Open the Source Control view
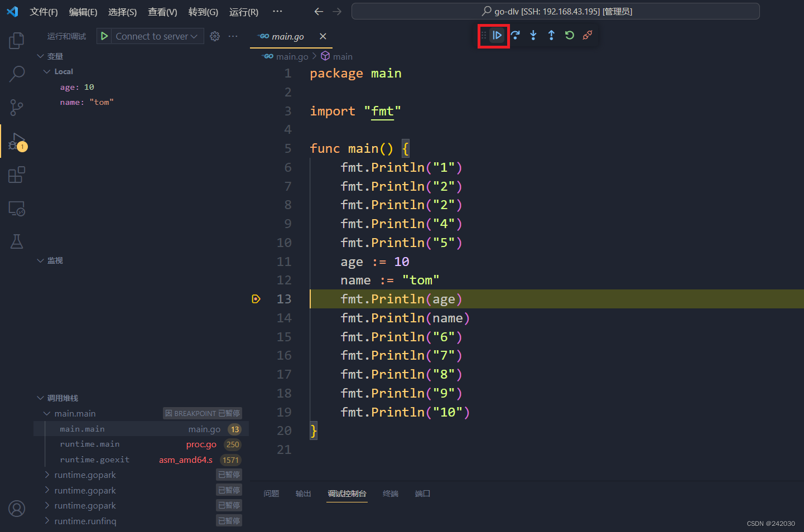This screenshot has height=532, width=804. point(17,107)
